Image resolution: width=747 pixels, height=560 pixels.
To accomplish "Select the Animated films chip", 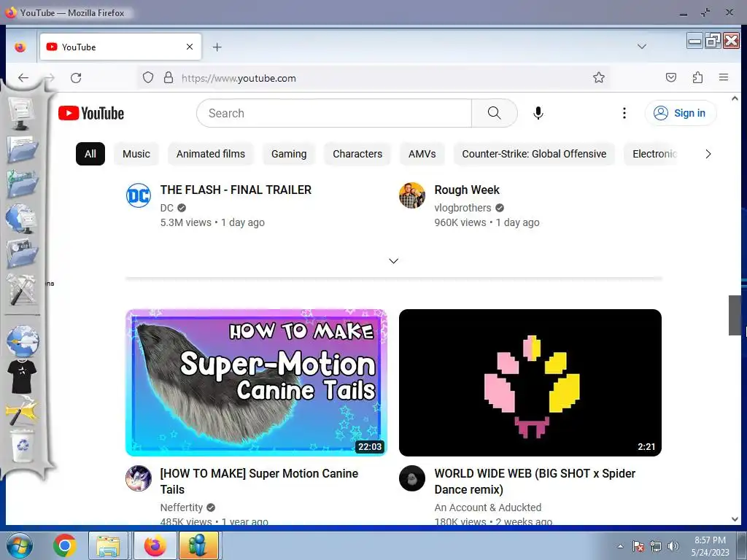I will [211, 154].
